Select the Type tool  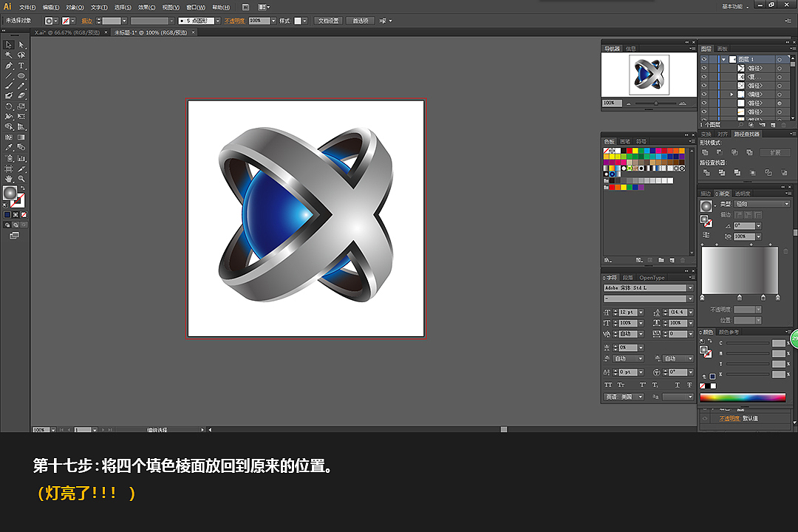coord(21,66)
